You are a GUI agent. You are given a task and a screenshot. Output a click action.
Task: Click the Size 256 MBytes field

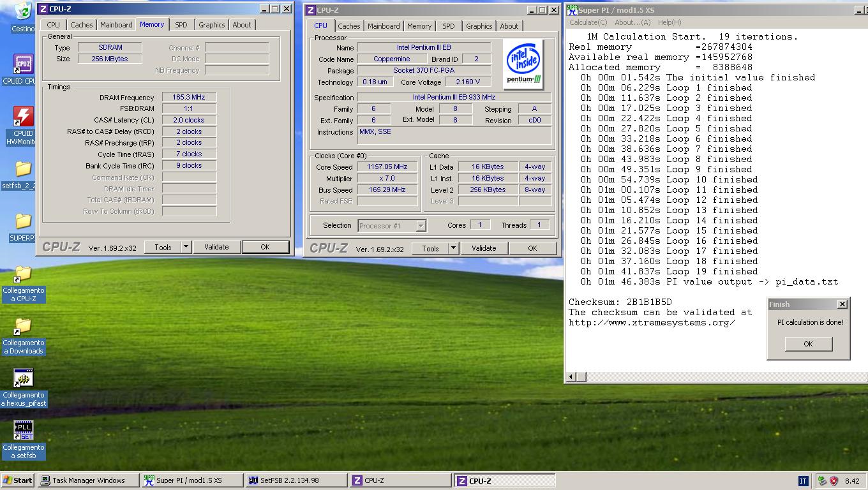point(110,59)
